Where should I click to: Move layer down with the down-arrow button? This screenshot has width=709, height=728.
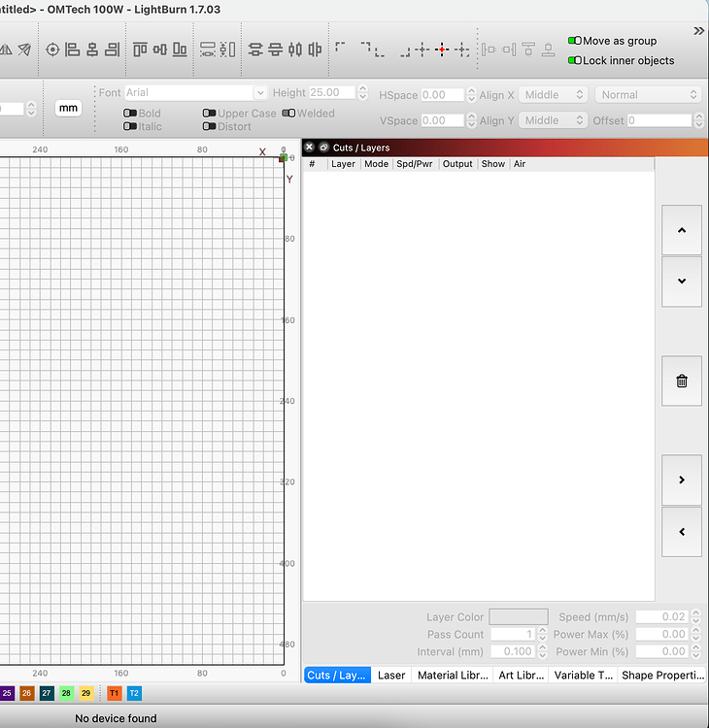[682, 281]
